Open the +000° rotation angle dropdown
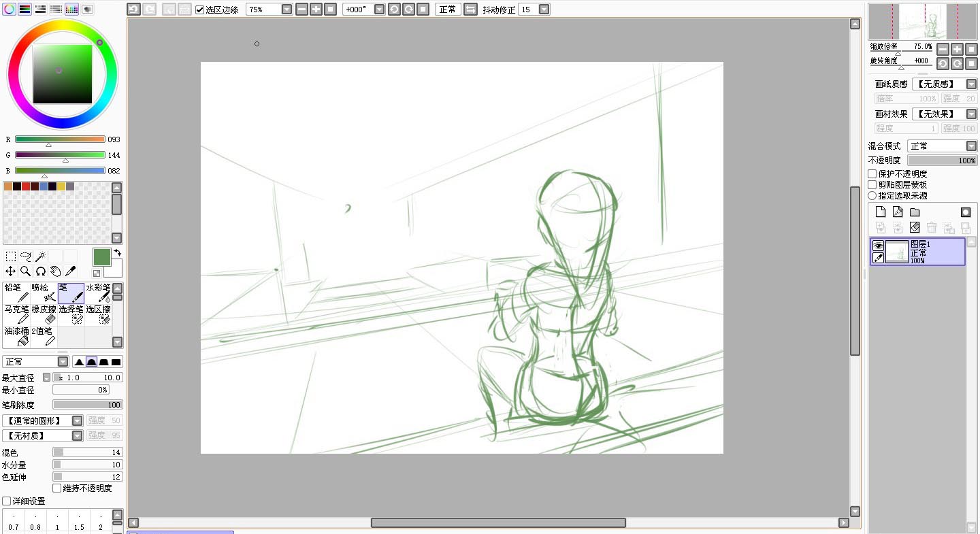Screen dimensions: 980x534 (x=379, y=10)
